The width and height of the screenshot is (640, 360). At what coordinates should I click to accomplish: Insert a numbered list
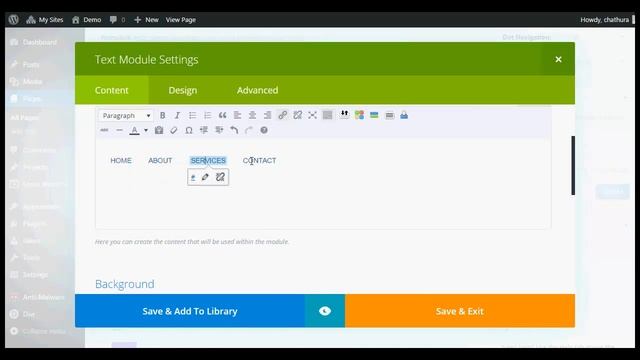point(207,116)
